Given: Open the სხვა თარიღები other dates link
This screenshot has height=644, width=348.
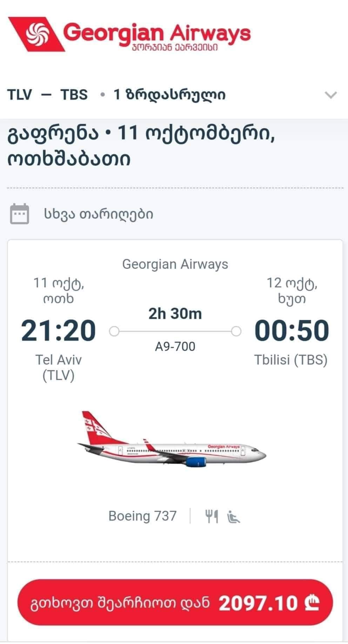Looking at the screenshot, I should [99, 214].
